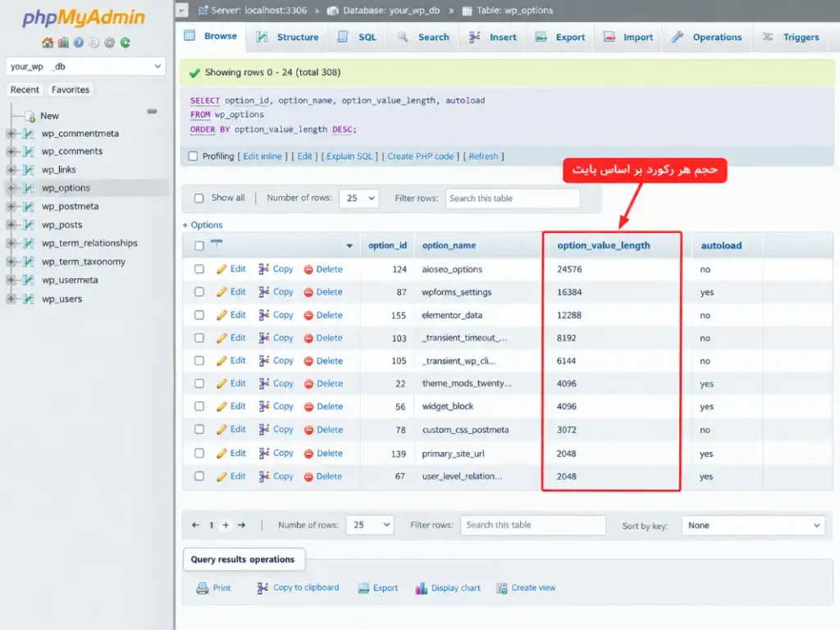840x630 pixels.
Task: Click the green reload navigation icon
Action: pos(126,43)
